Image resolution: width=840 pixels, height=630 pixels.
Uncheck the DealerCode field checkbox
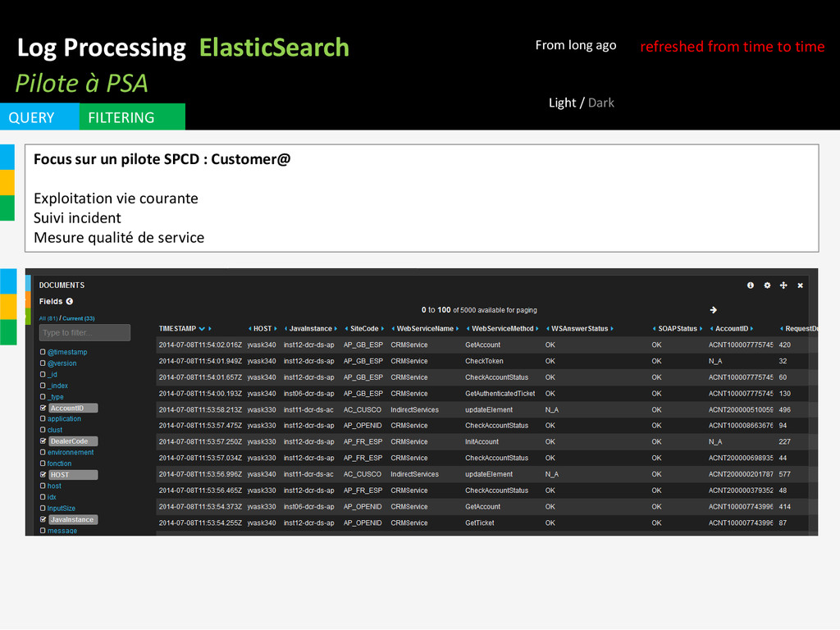point(43,441)
